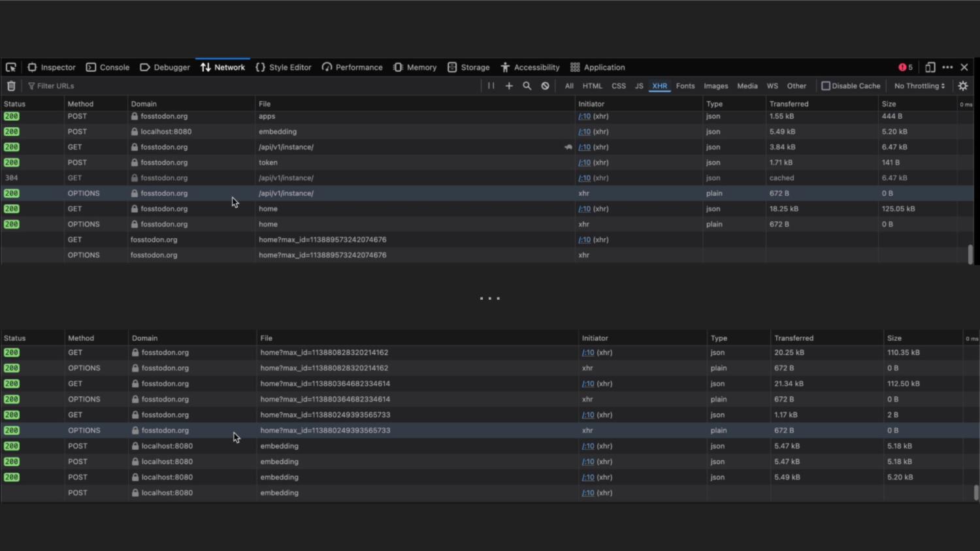This screenshot has width=980, height=551.
Task: Clear network log with trash icon
Action: (x=11, y=86)
